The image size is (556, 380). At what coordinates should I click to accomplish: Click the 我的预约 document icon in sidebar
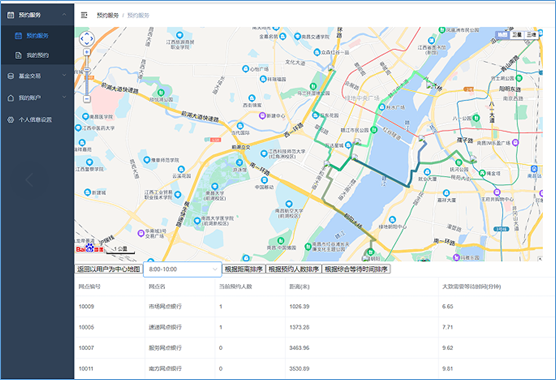tap(18, 55)
